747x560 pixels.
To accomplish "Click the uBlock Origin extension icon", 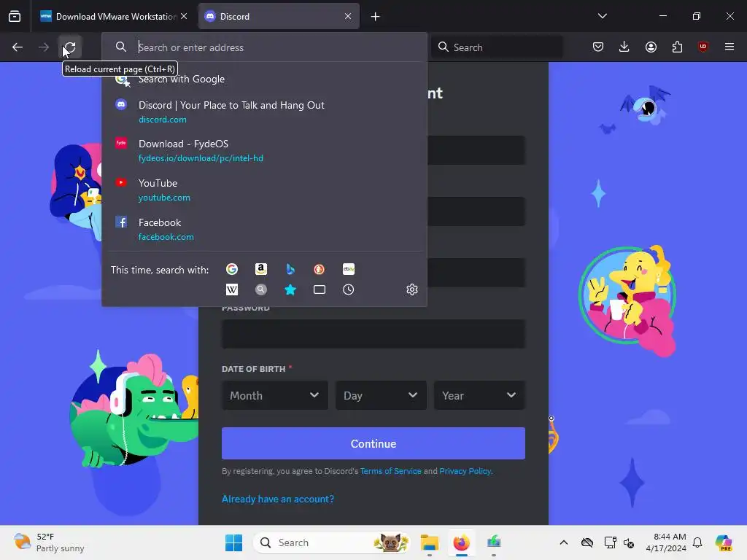I will click(x=703, y=47).
